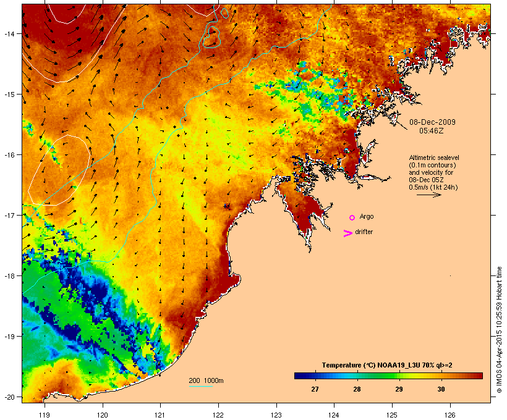507x420 pixels.
Task: Click latitude axis label -17
Action: 9,215
